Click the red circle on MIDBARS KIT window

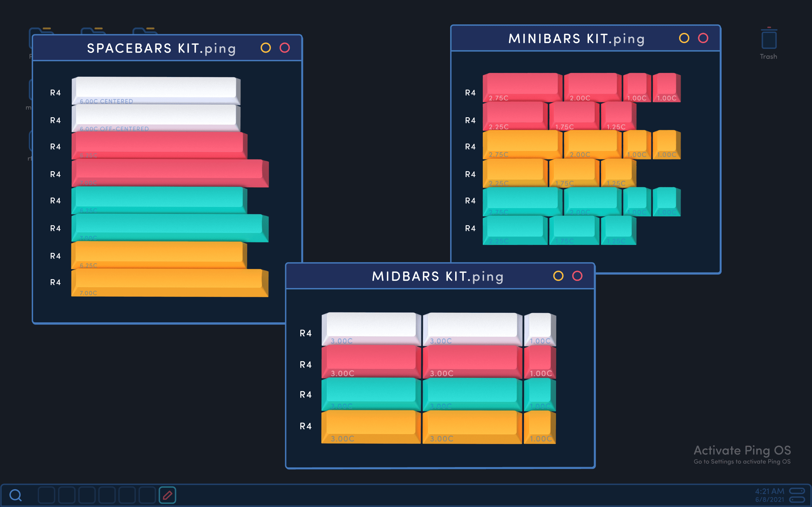(577, 276)
